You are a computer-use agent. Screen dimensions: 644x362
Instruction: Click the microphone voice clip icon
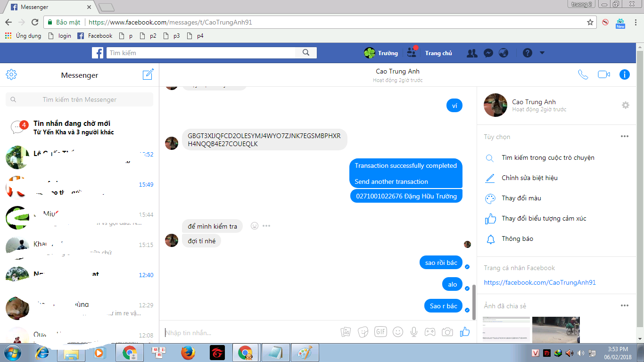pos(414,332)
